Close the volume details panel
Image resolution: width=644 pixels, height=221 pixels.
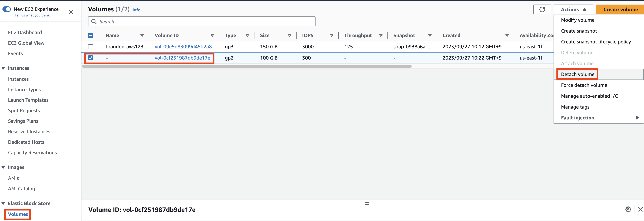640,209
